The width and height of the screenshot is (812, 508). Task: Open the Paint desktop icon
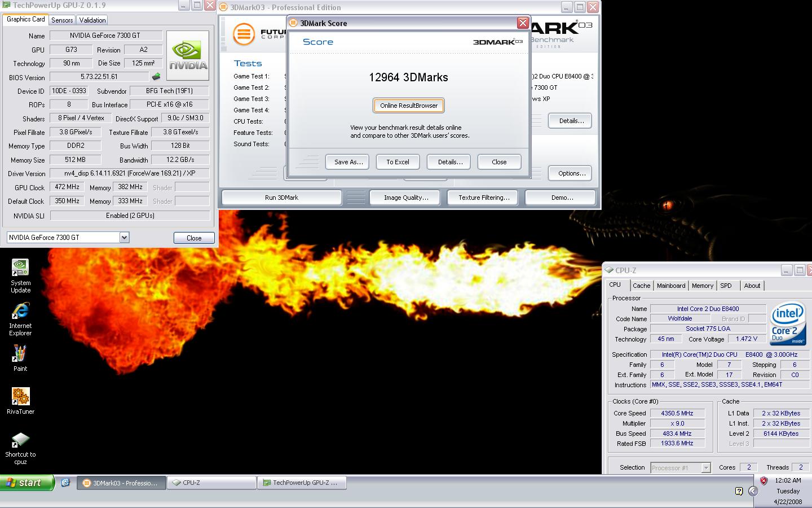[x=20, y=358]
